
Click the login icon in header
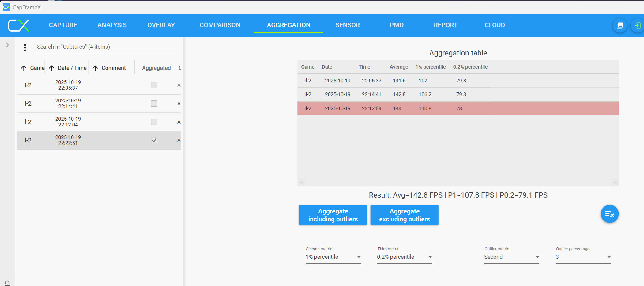tap(637, 25)
